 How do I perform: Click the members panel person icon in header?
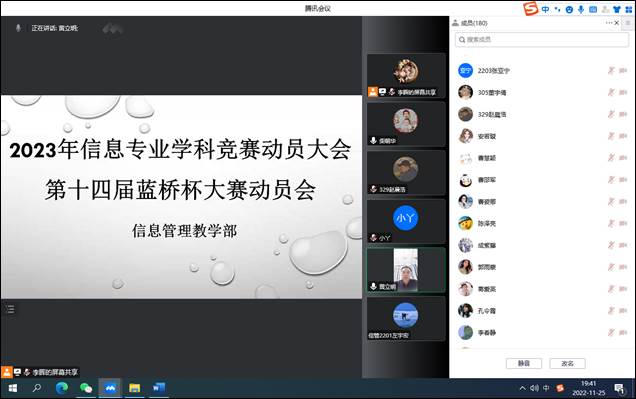coord(455,23)
